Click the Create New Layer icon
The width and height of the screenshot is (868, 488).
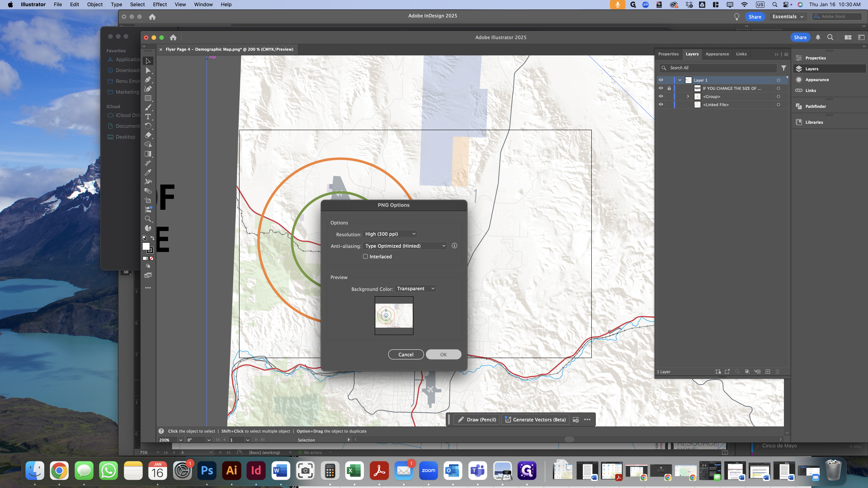(768, 371)
